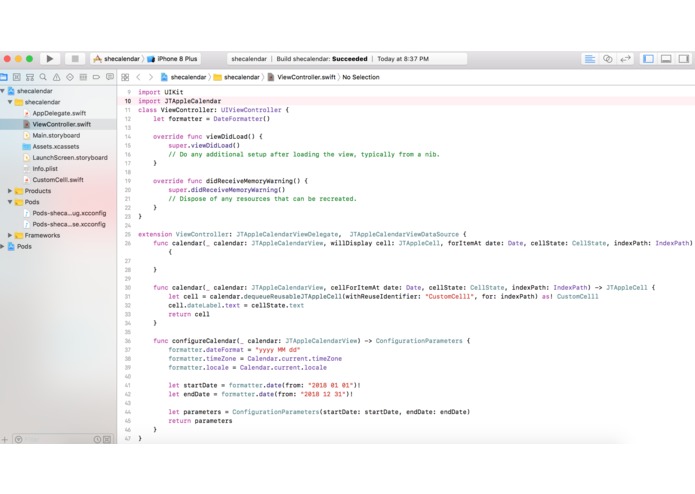Expand the Products folder
This screenshot has height=494, width=695.
click(x=10, y=191)
